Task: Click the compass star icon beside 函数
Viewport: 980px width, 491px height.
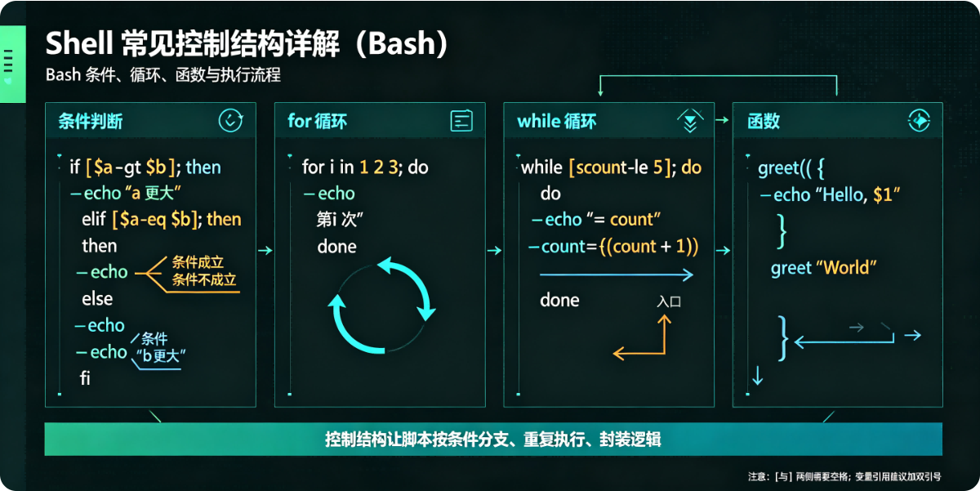Action: point(919,121)
